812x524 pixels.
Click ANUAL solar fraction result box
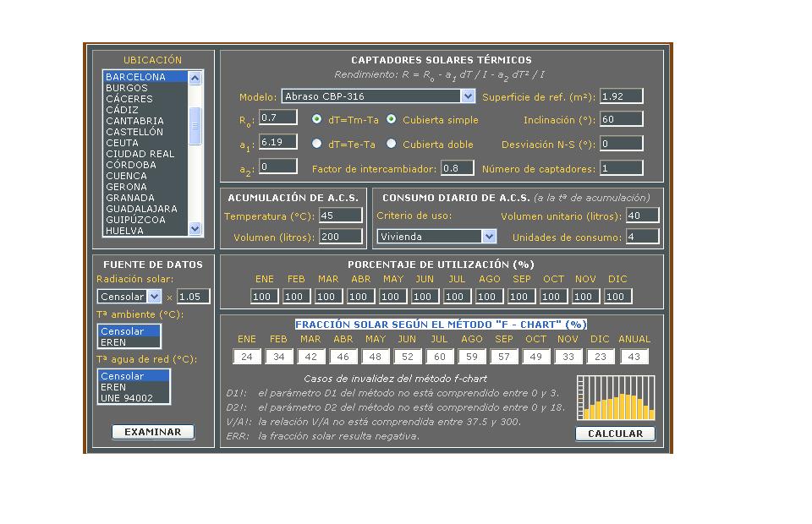coord(634,357)
